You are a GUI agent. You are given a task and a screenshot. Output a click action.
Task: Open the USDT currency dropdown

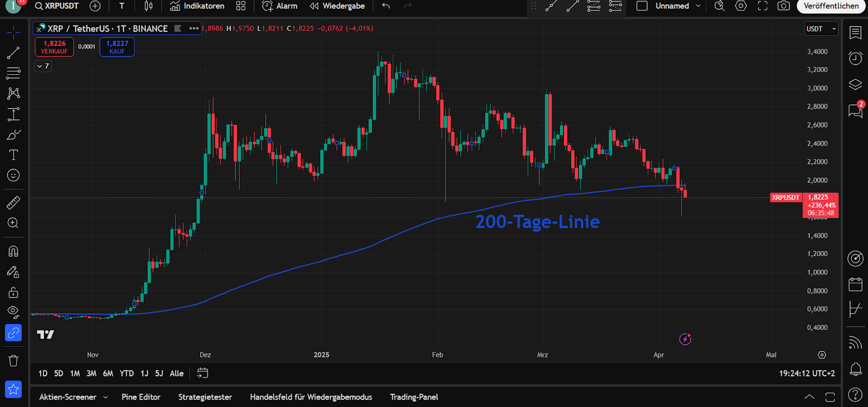point(821,29)
